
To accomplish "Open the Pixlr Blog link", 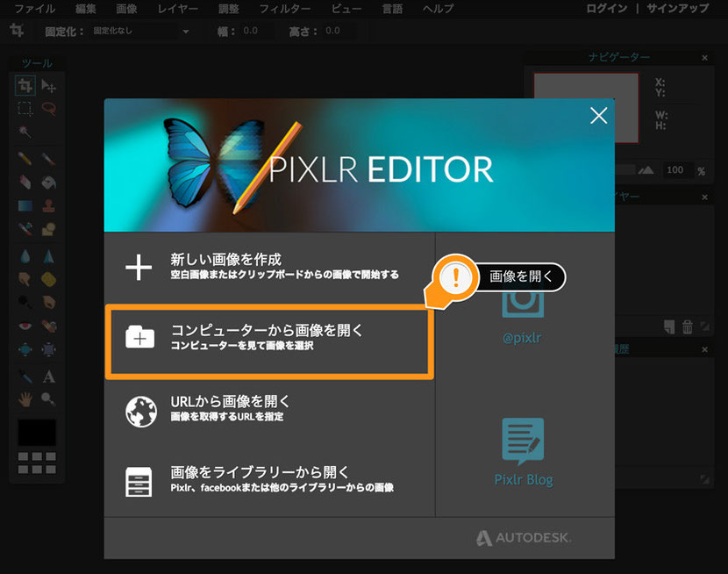I will (x=524, y=452).
